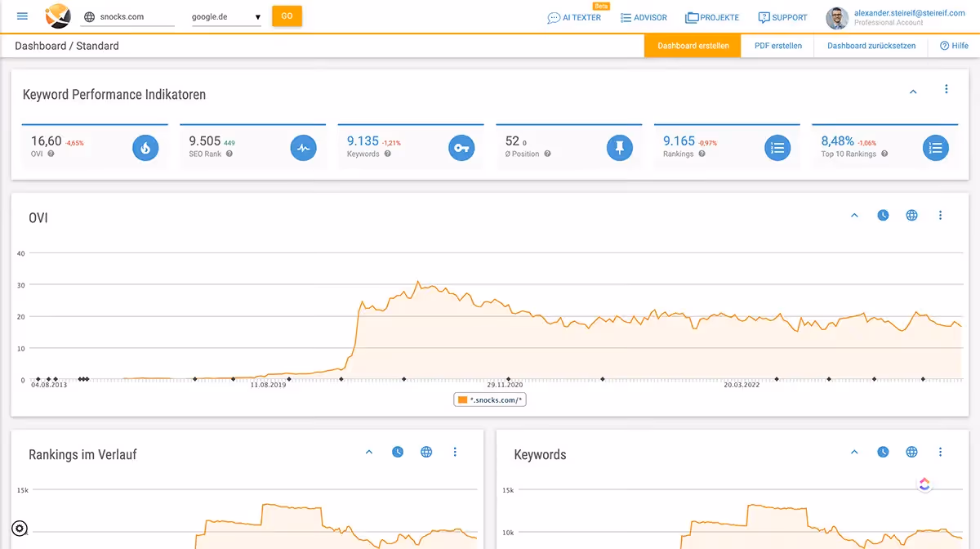Click PDF erstellen
This screenshot has height=549, width=980.
[x=777, y=46]
